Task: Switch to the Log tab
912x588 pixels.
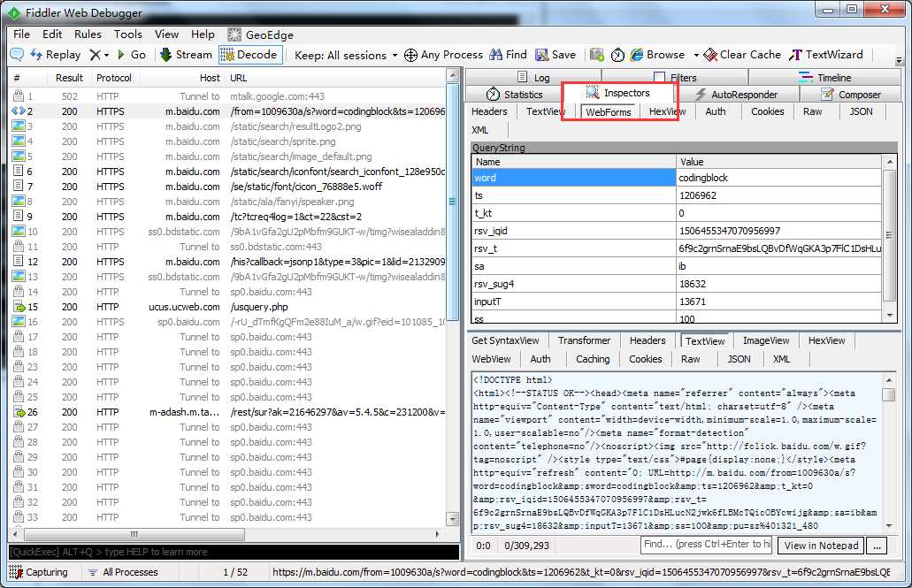Action: [533, 77]
